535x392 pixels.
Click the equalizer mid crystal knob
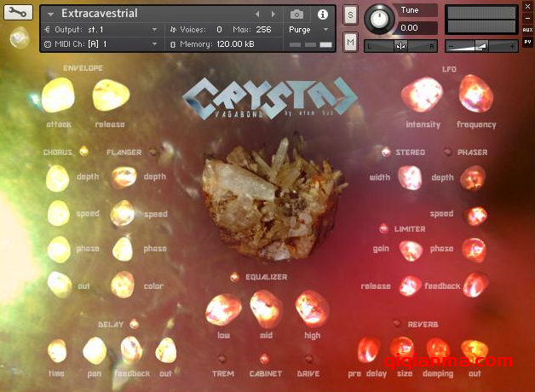(x=266, y=307)
